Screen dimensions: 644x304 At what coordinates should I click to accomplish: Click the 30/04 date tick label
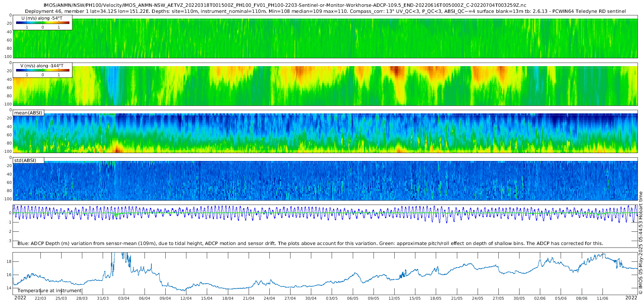tap(311, 298)
